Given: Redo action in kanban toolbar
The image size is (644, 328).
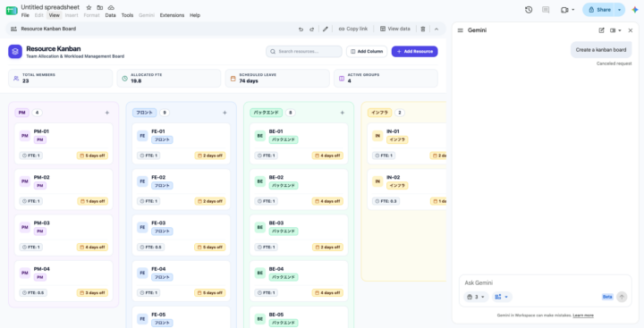Looking at the screenshot, I should pos(312,29).
